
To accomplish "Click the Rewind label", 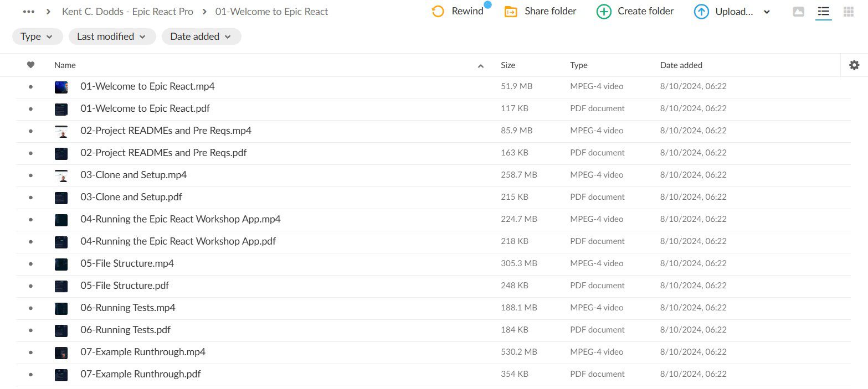I will click(468, 12).
